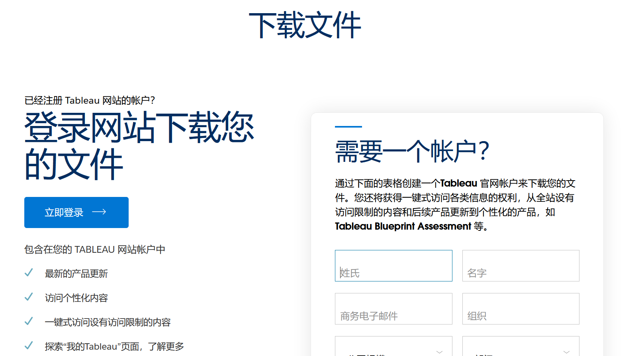This screenshot has height=356, width=644.
Task: Click the 立即登录 sign-in button
Action: (x=76, y=212)
